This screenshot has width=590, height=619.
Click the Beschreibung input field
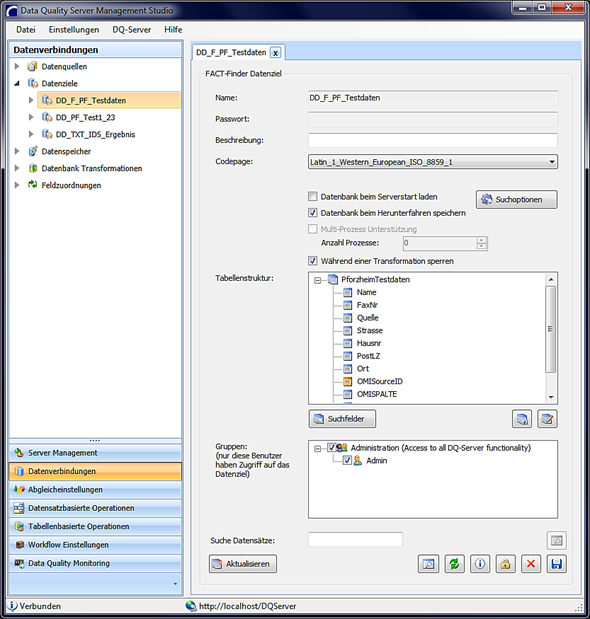coord(433,140)
